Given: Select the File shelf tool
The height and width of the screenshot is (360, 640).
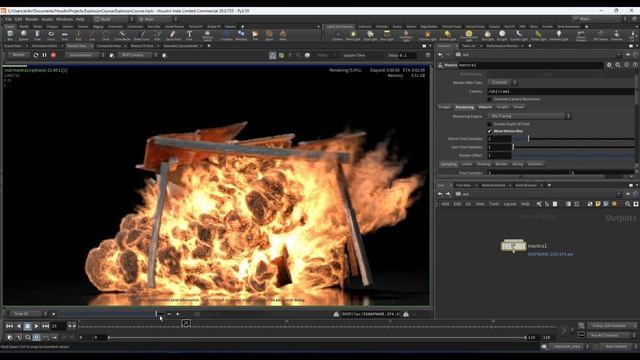Looking at the screenshot, I should 255,36.
